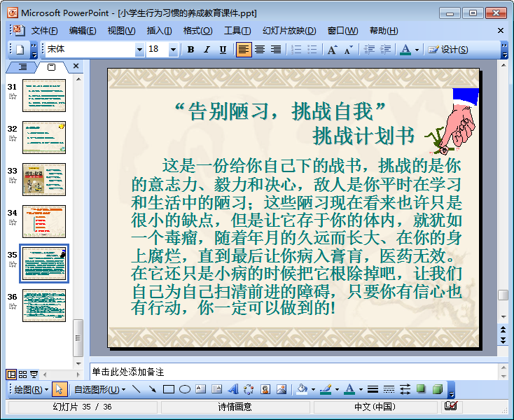
Task: Toggle Bold formatting
Action: [x=190, y=50]
